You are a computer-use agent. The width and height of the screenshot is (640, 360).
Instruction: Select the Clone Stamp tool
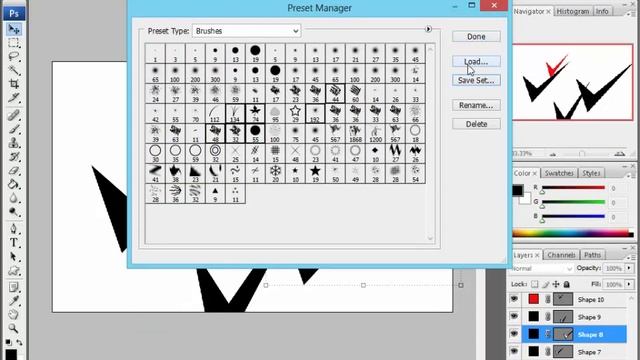[x=14, y=143]
